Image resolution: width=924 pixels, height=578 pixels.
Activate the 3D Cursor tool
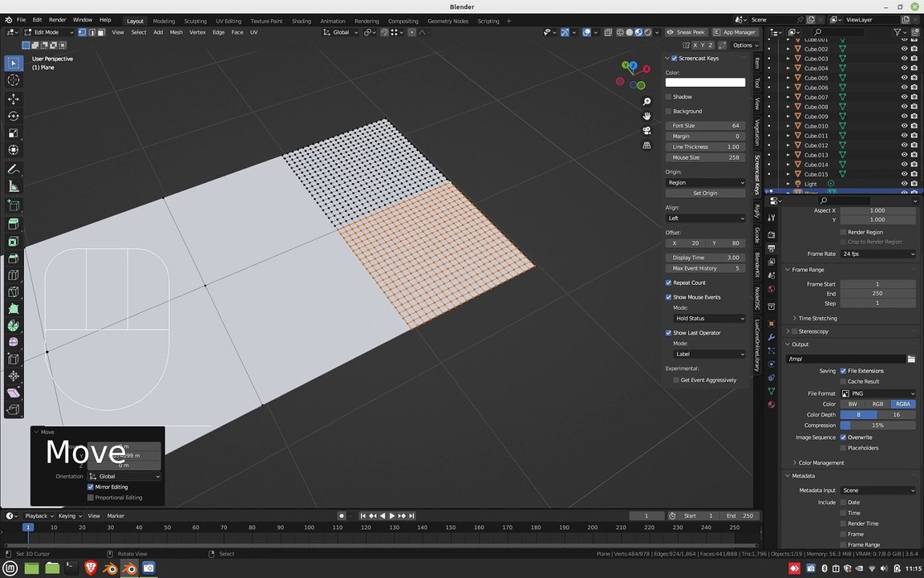pyautogui.click(x=14, y=79)
